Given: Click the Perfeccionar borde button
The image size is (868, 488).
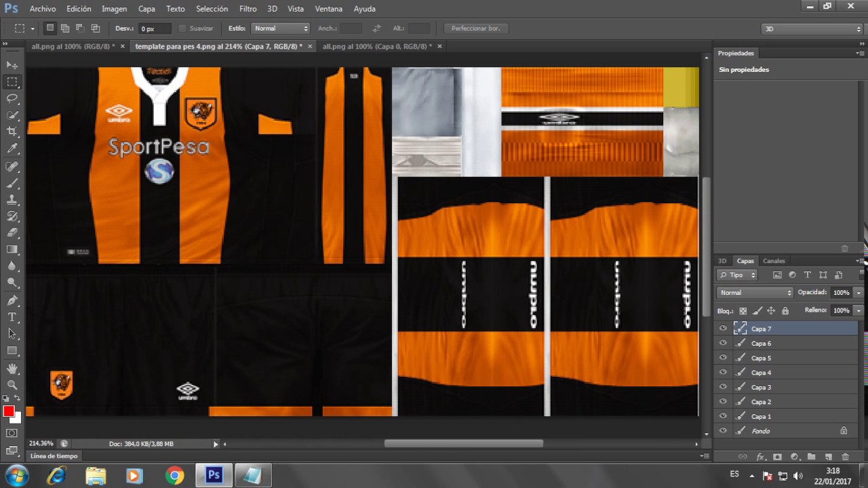Looking at the screenshot, I should coord(476,28).
